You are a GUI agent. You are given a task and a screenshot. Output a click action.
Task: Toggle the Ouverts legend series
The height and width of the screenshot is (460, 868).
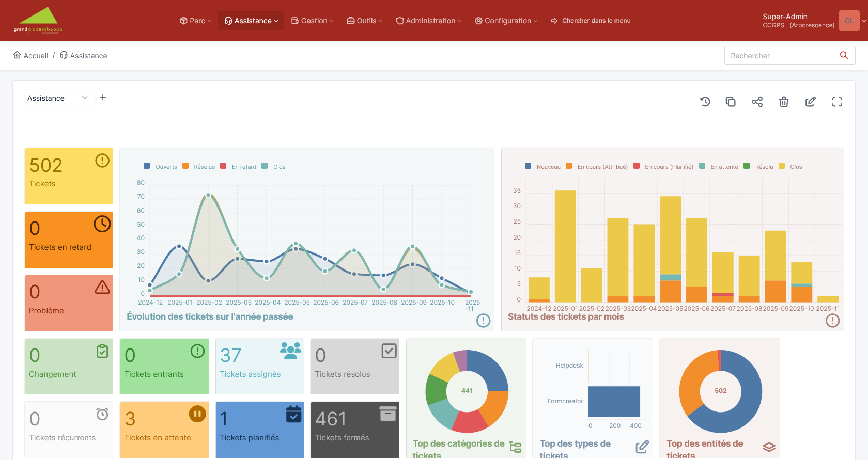[161, 167]
